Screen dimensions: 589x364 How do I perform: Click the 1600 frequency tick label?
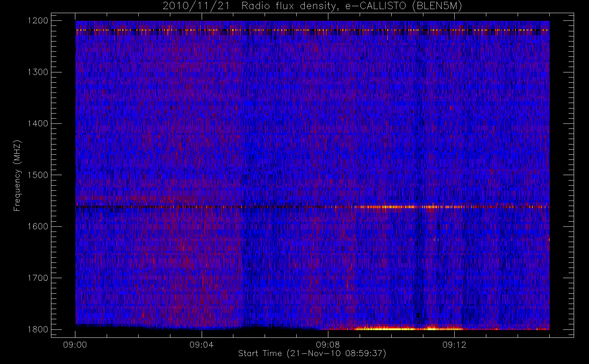click(38, 226)
